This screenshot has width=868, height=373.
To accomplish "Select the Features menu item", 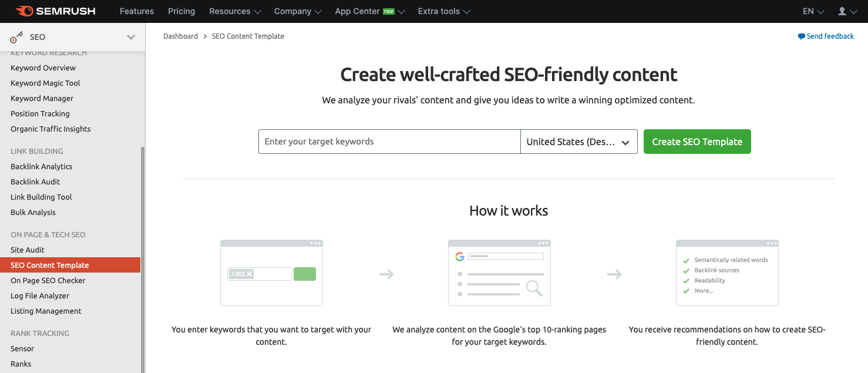I will coord(136,11).
